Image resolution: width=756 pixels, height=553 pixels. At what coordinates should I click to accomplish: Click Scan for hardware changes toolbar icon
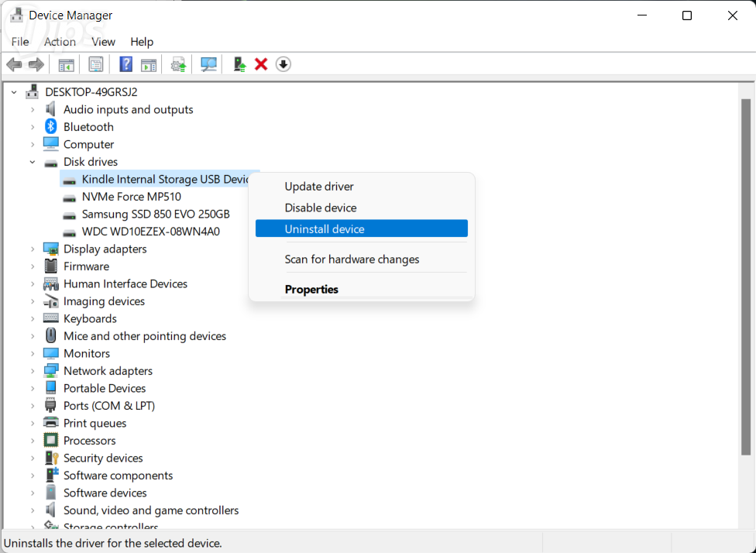[x=208, y=64]
